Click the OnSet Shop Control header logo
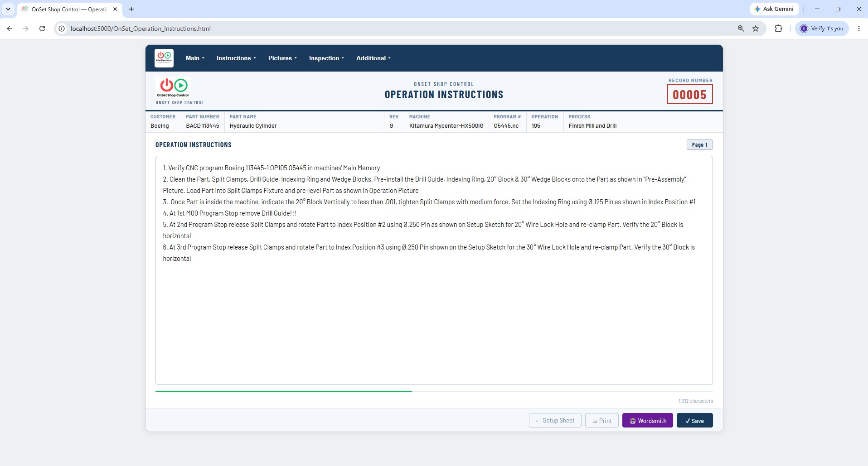 tap(173, 87)
